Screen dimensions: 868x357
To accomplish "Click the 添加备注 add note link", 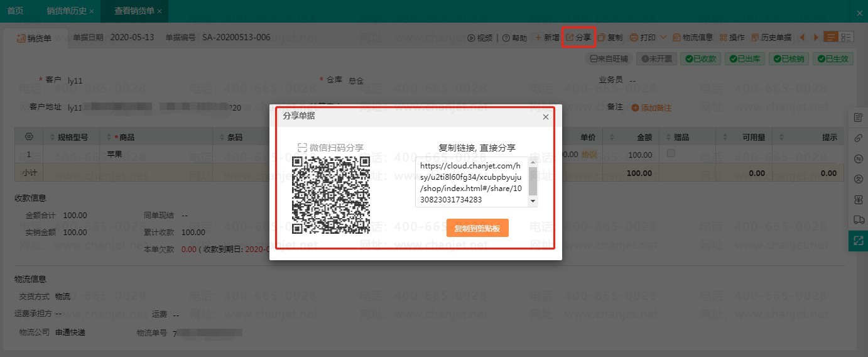I will 651,108.
